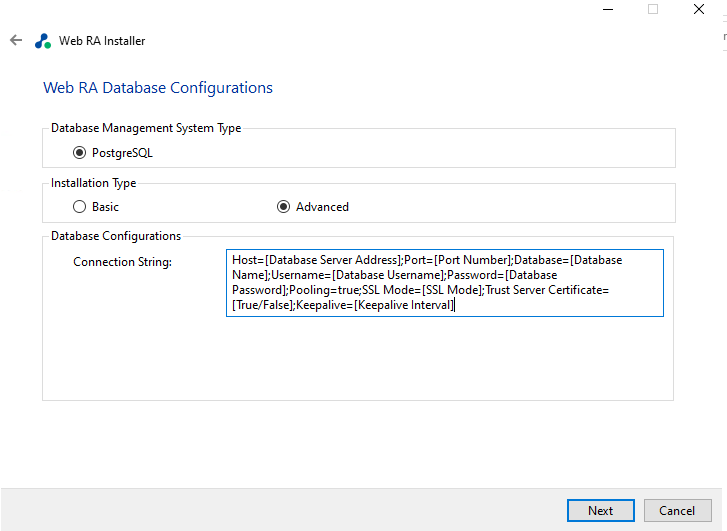Go back using the arrow icon

click(15, 41)
